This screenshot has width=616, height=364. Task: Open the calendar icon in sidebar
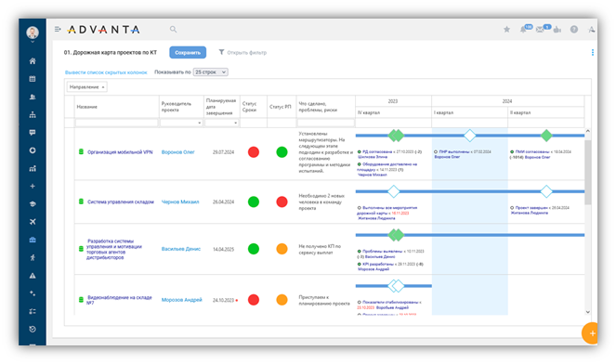[x=33, y=79]
